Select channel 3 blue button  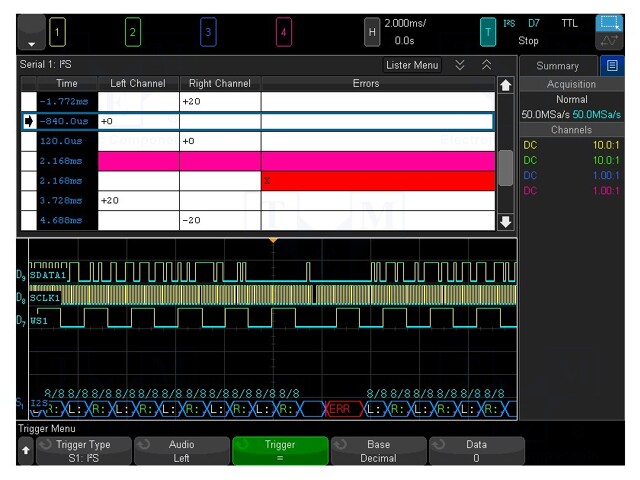[x=208, y=32]
